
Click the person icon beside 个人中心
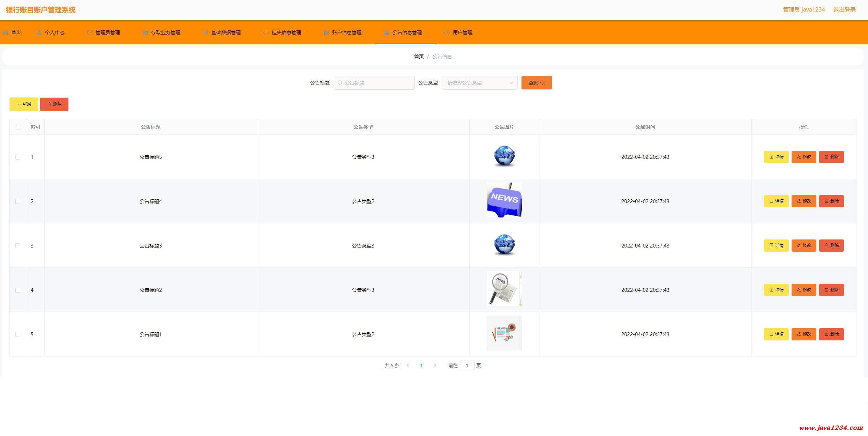(x=39, y=32)
